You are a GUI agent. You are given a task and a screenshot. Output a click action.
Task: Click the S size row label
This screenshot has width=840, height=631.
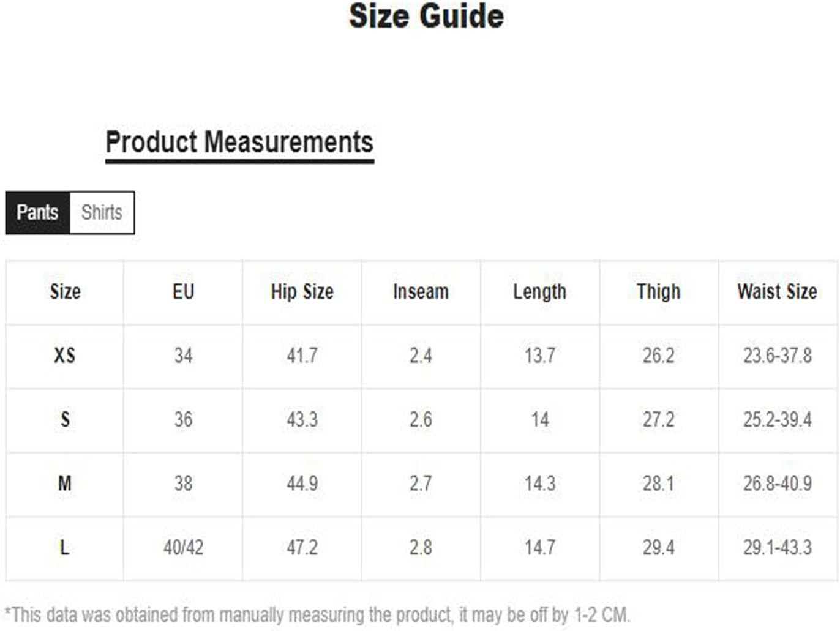(65, 420)
